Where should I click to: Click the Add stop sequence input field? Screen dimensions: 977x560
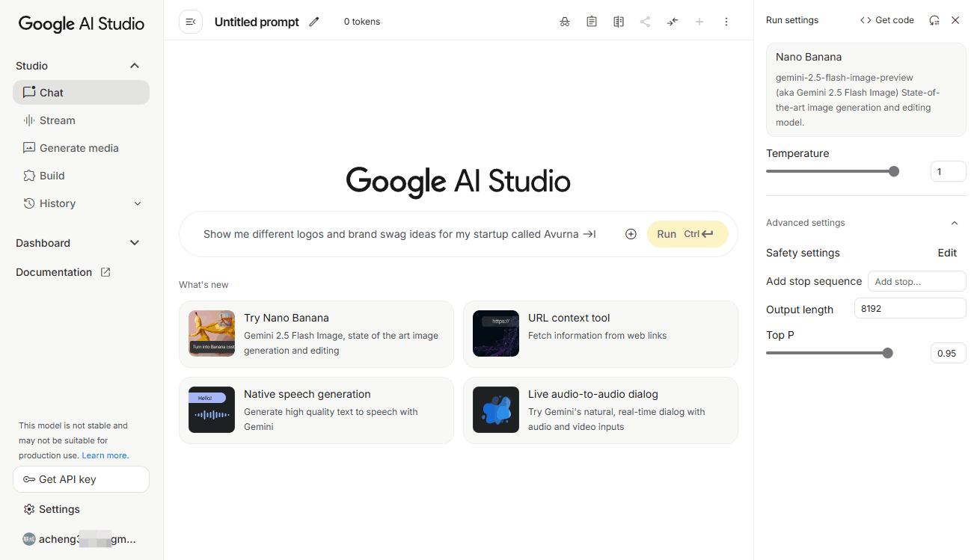(917, 282)
